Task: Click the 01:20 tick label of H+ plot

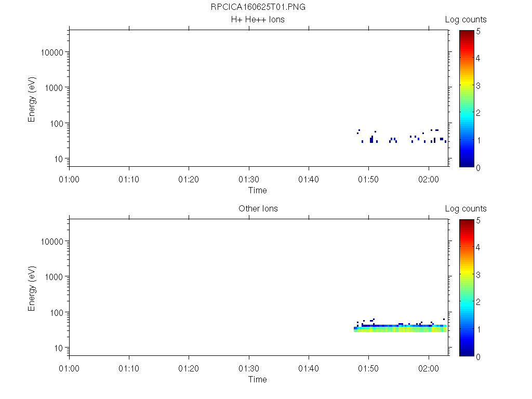Action: click(189, 179)
